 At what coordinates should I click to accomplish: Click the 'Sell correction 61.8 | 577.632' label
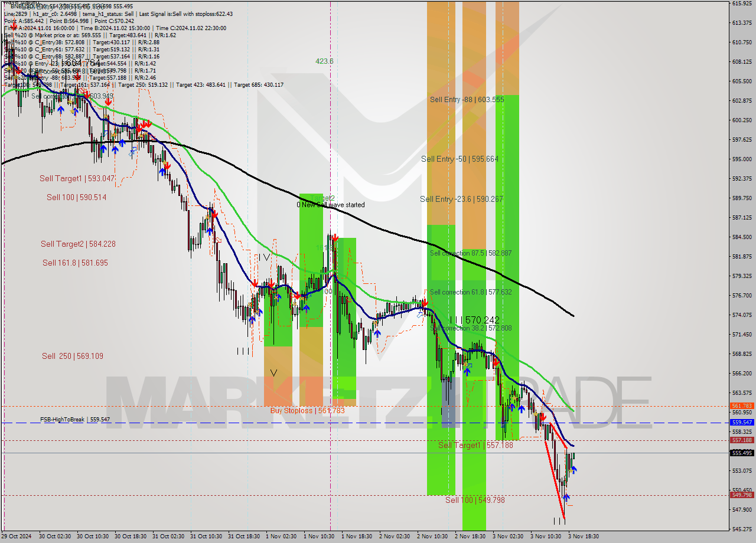471,292
